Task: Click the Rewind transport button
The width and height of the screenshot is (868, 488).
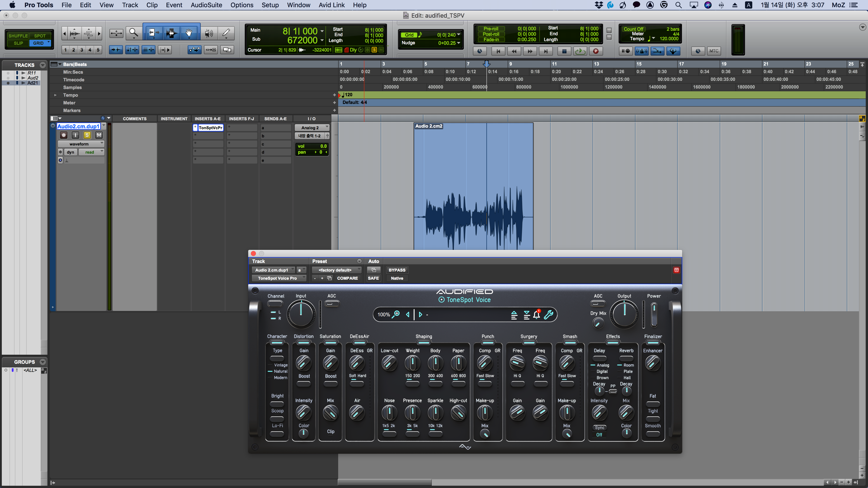Action: tap(514, 51)
